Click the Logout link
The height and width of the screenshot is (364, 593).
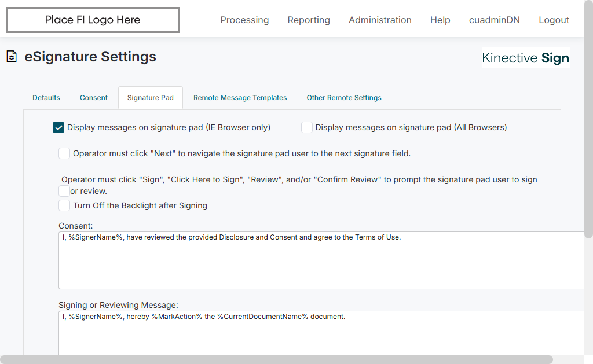(554, 20)
